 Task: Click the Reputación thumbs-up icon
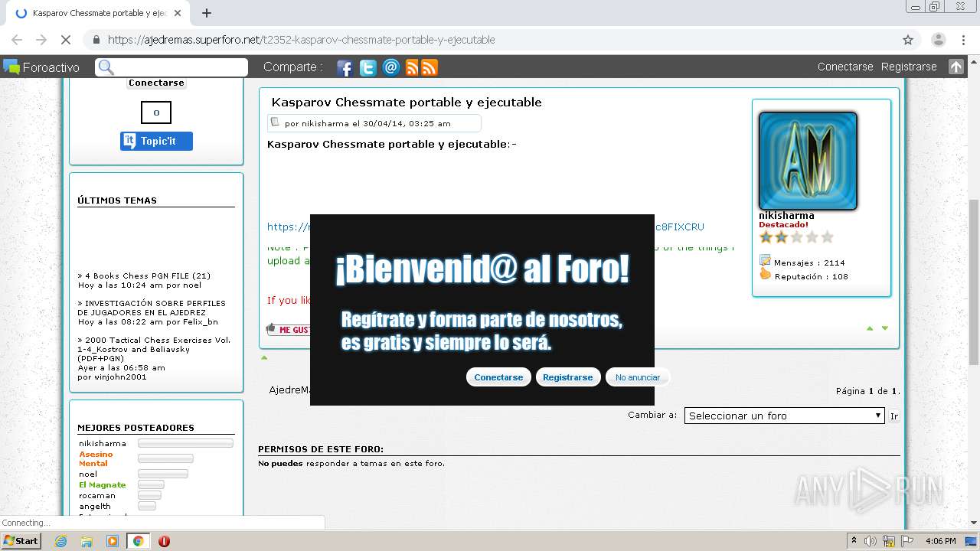(x=765, y=274)
